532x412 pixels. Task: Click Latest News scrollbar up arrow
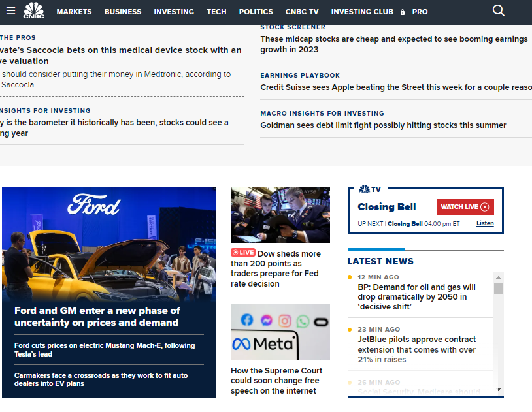(498, 277)
